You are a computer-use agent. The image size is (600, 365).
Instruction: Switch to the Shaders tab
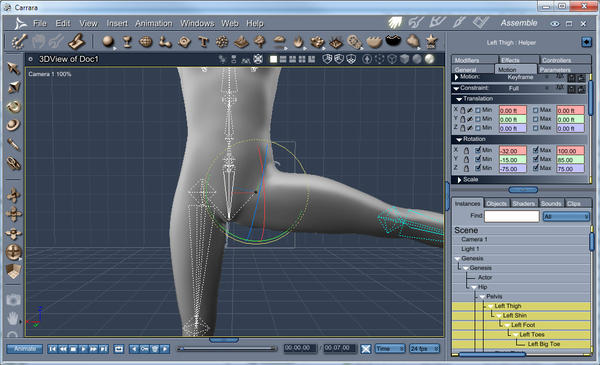pyautogui.click(x=523, y=204)
